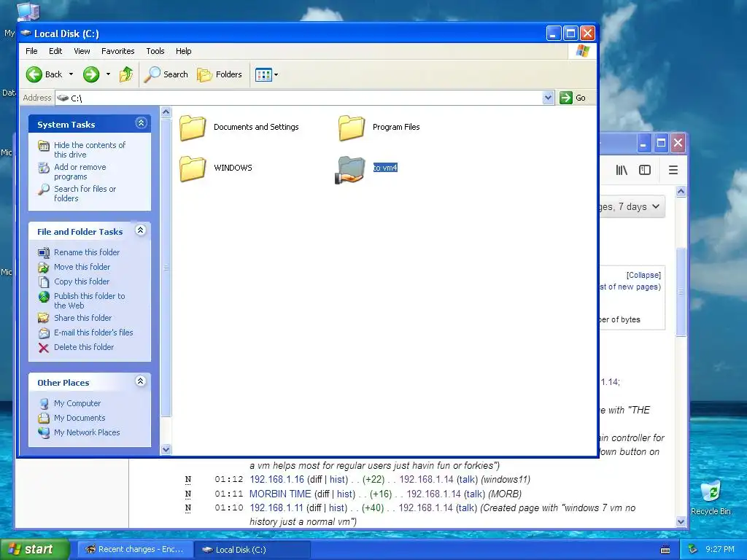Image resolution: width=747 pixels, height=560 pixels.
Task: Open browser Library icon in background window
Action: 622,170
